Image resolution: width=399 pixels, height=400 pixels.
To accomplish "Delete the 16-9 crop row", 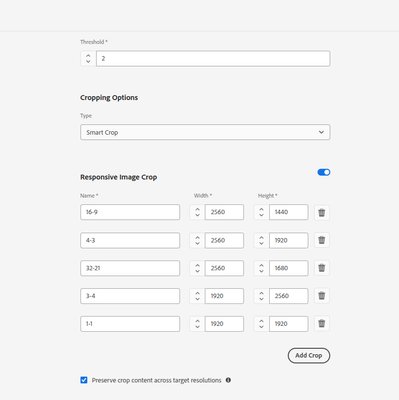I will [x=322, y=212].
